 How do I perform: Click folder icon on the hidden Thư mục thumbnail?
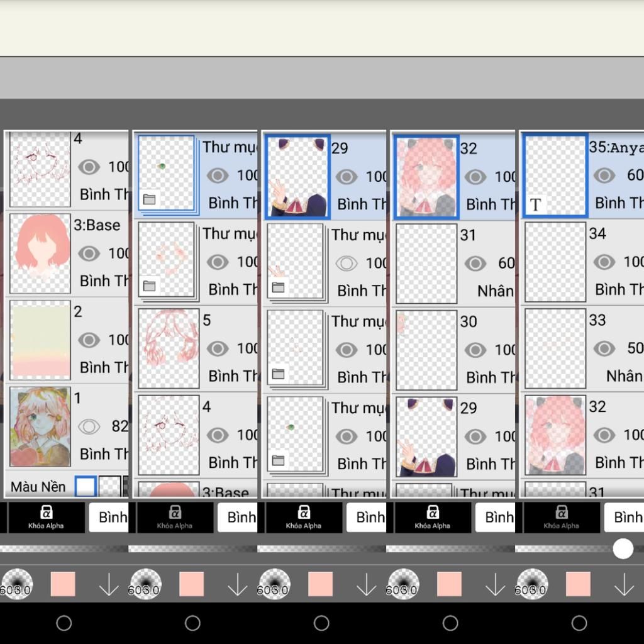(x=278, y=287)
